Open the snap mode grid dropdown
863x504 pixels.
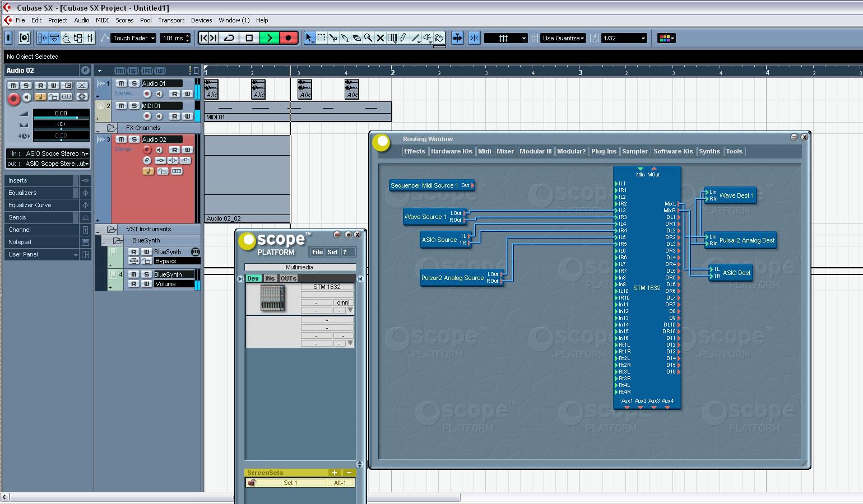click(x=506, y=38)
